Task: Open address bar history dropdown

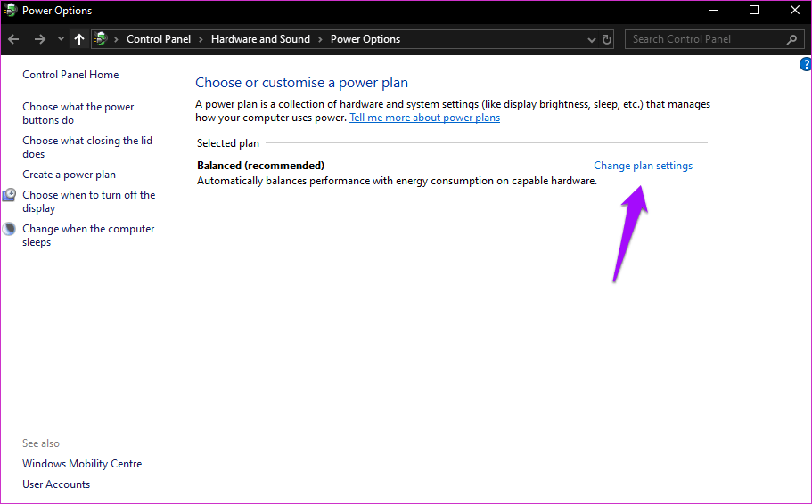Action: (591, 40)
